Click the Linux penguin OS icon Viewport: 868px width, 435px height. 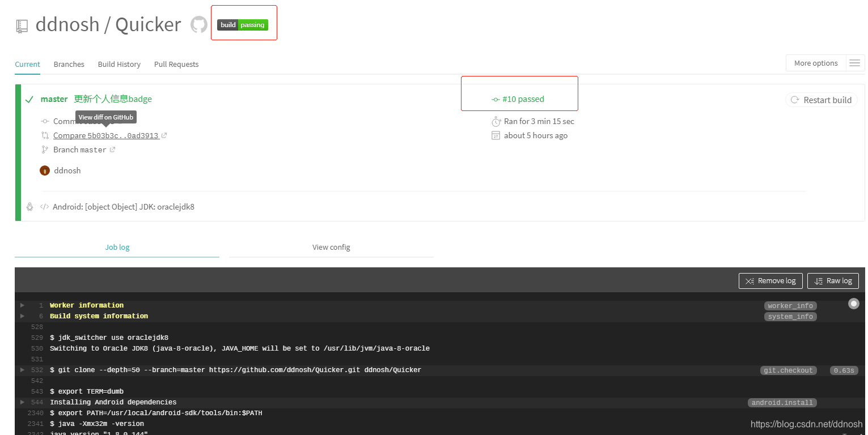click(x=30, y=207)
